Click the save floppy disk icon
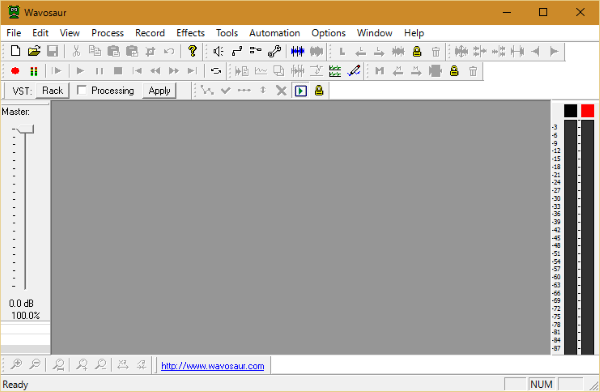Viewport: 600px width, 392px height. point(52,51)
